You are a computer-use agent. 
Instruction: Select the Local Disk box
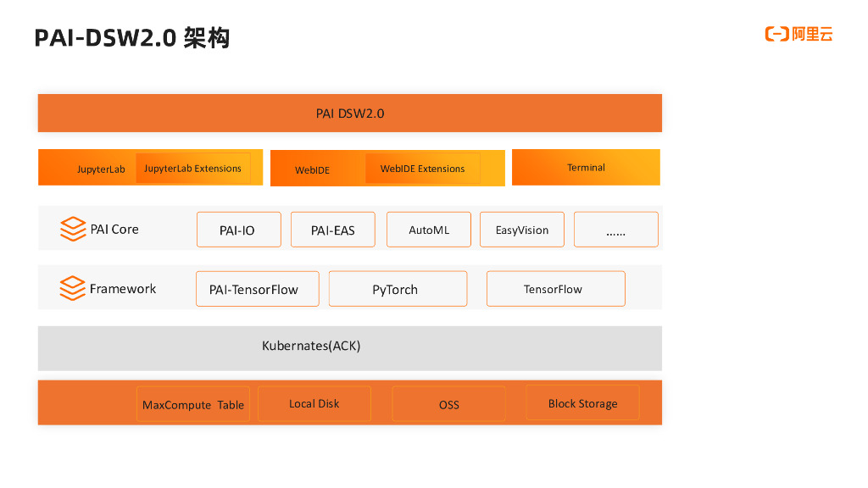pos(314,404)
